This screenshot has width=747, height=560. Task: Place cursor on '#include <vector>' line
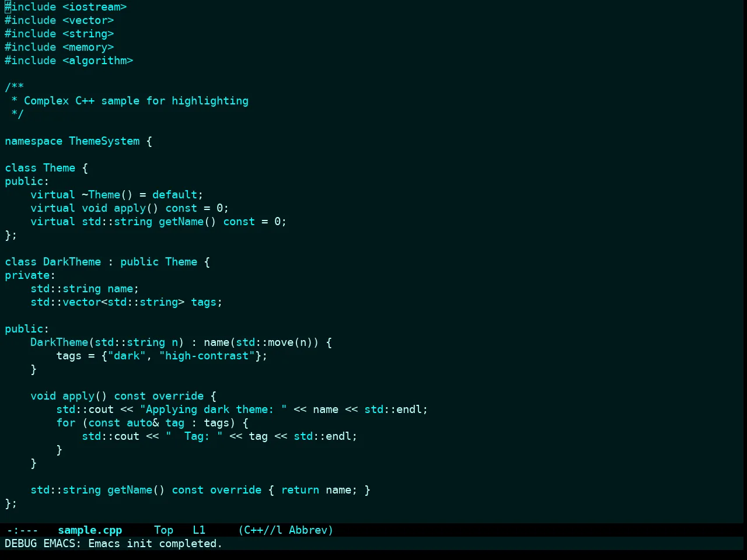tap(60, 20)
